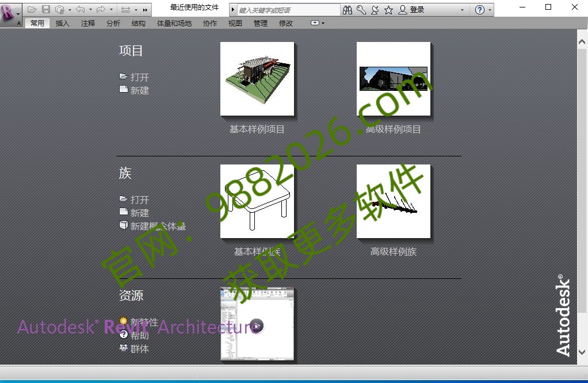Open the Help dropdown arrow

490,10
